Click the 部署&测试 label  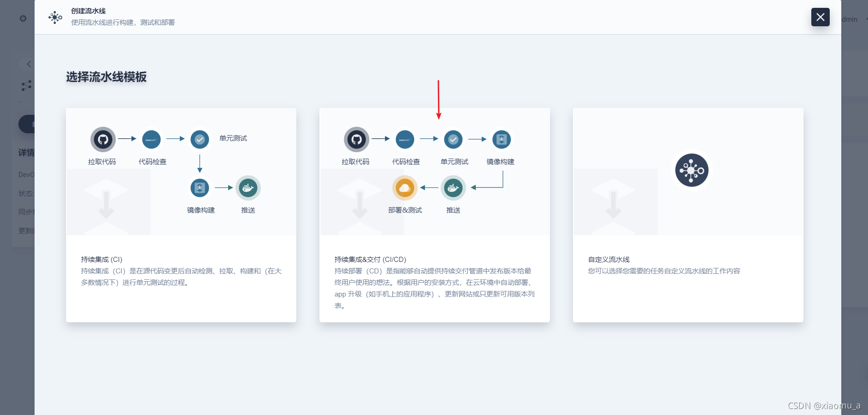405,210
